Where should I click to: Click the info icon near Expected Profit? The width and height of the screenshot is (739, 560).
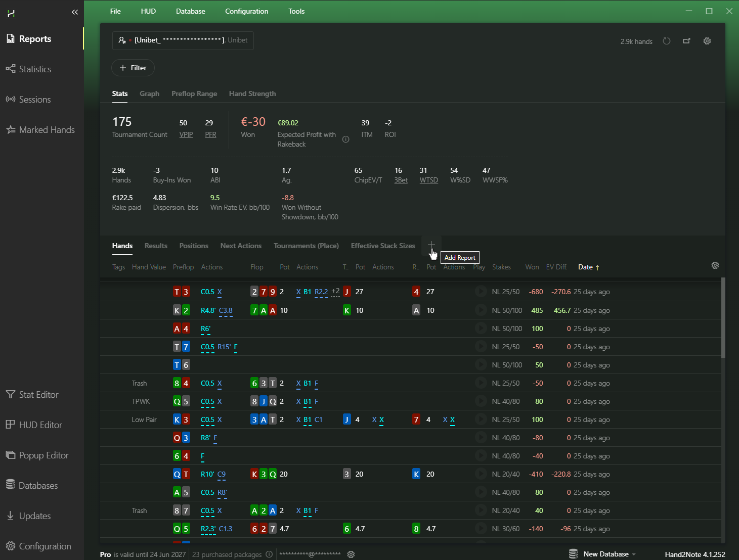click(x=346, y=139)
